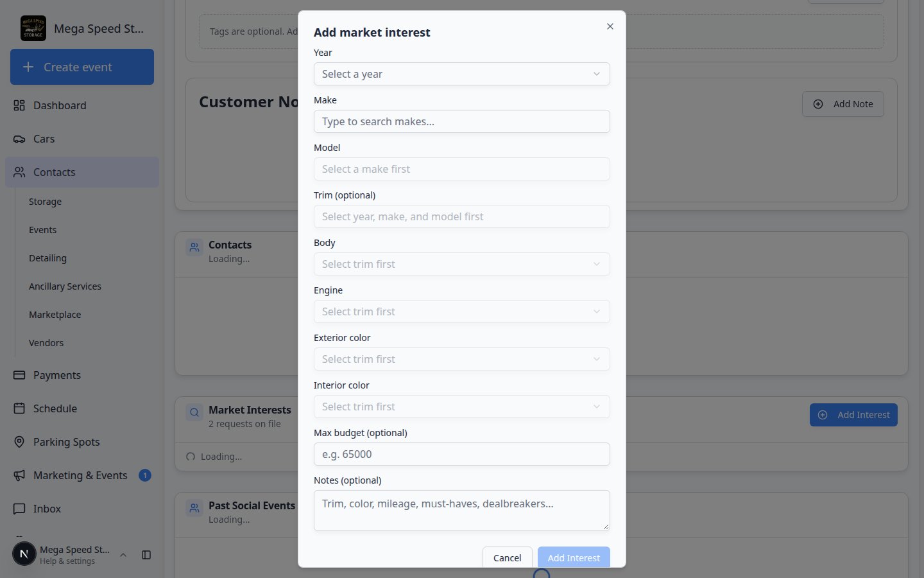This screenshot has width=924, height=578.
Task: Expand the Body dropdown
Action: [x=461, y=264]
